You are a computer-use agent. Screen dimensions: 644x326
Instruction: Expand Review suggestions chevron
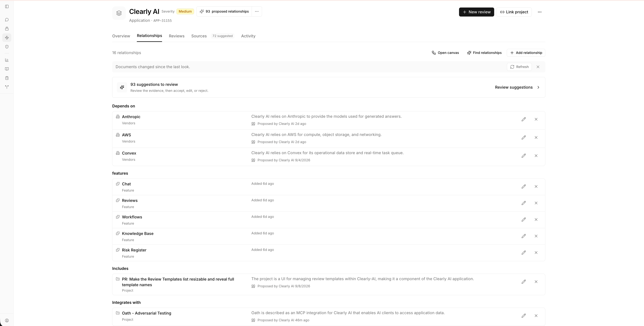pyautogui.click(x=538, y=88)
